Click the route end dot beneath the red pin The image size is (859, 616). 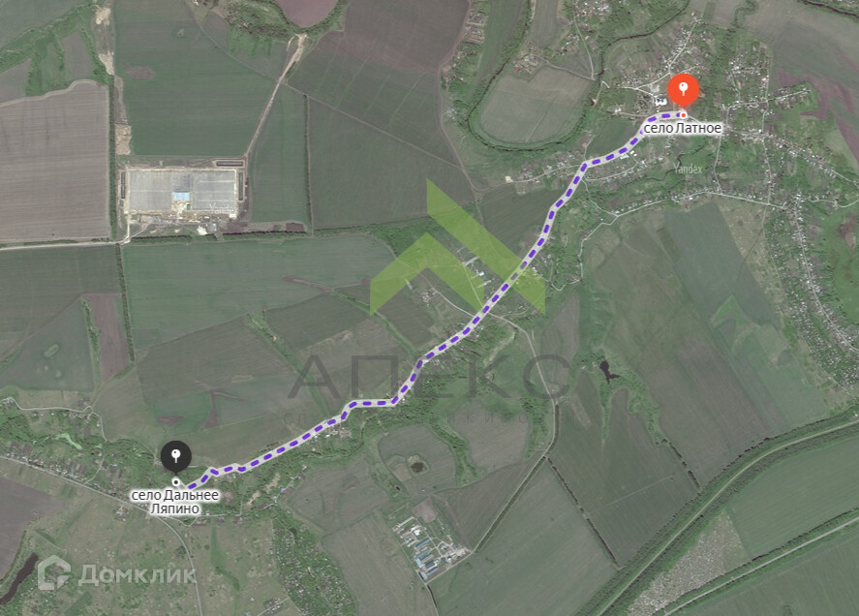pyautogui.click(x=683, y=114)
